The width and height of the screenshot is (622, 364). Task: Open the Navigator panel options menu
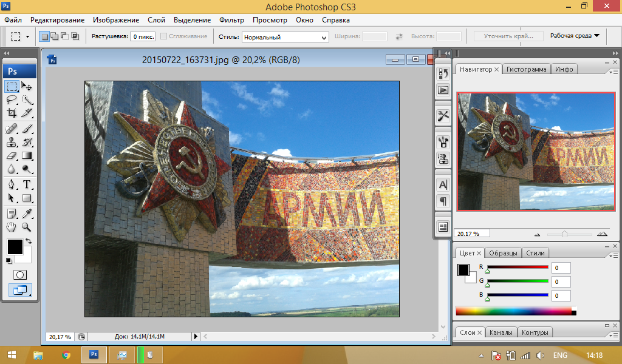point(613,72)
